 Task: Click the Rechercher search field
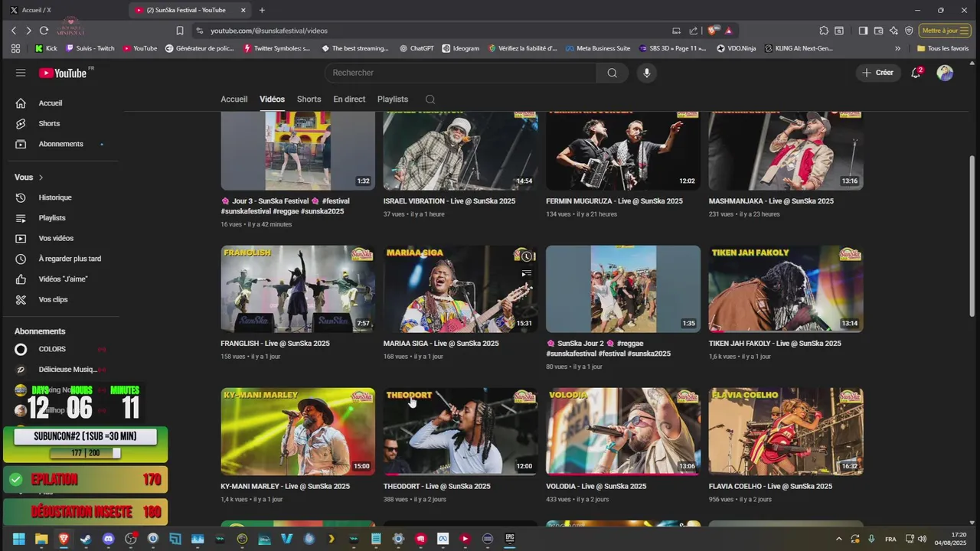coord(460,73)
